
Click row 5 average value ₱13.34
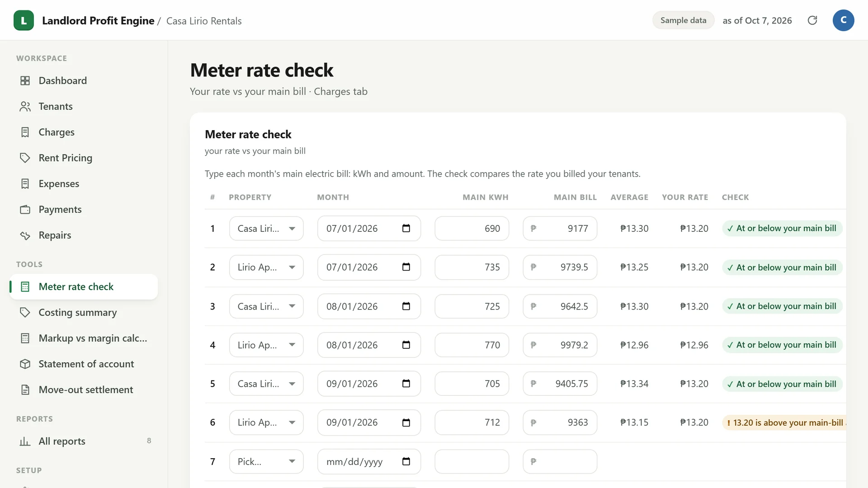point(634,384)
